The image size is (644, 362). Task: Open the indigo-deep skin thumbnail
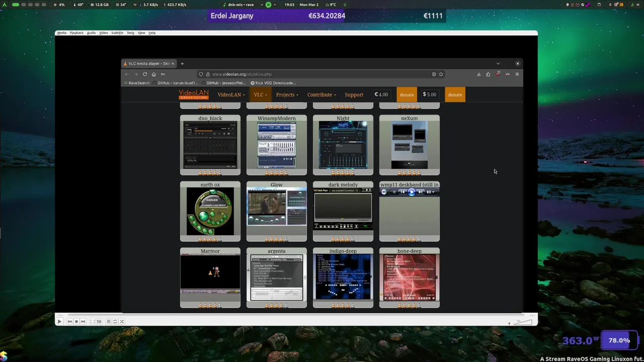coord(343,278)
